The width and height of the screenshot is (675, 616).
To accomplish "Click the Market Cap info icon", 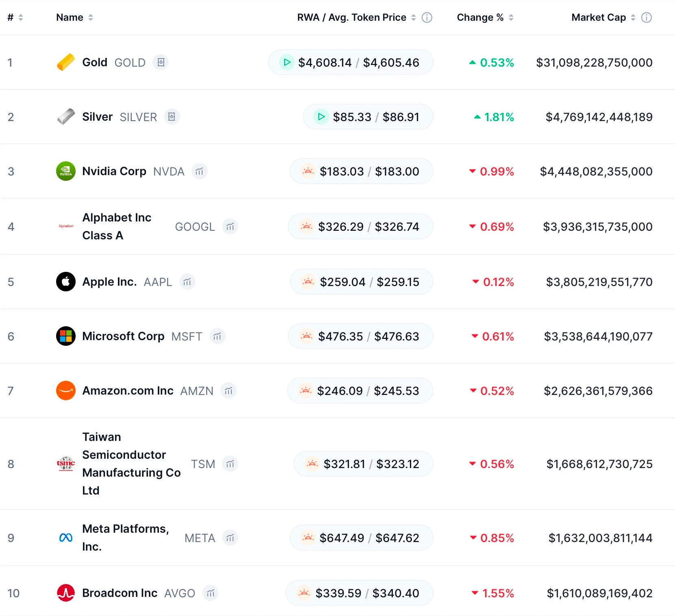I will [646, 17].
